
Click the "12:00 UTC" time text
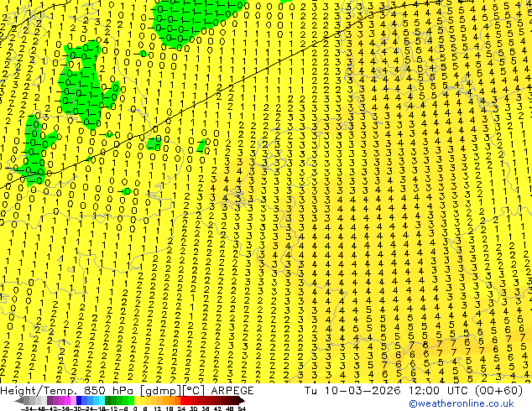tap(440, 390)
